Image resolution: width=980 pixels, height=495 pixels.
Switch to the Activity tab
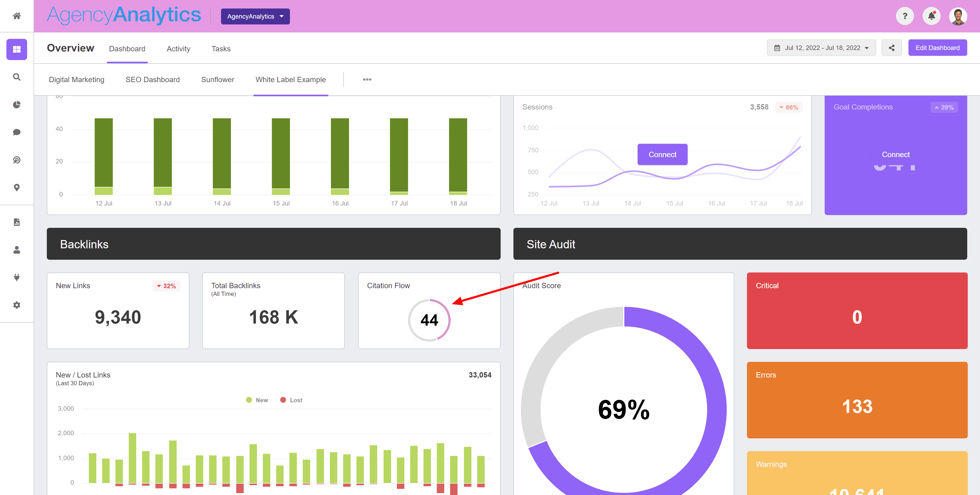pos(178,49)
